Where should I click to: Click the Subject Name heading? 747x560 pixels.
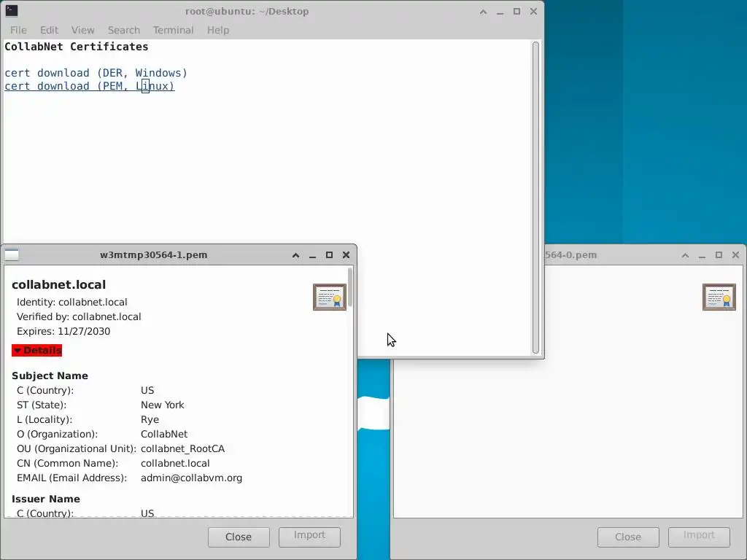point(50,376)
